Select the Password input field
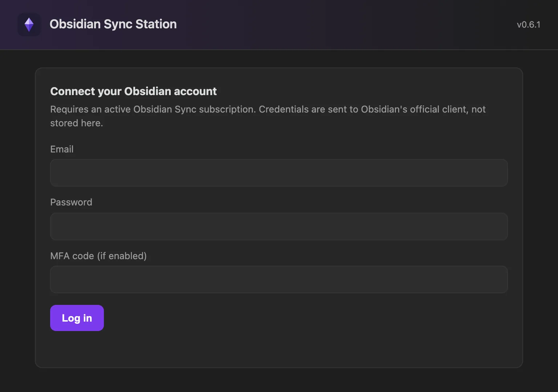This screenshot has height=392, width=558. pos(279,226)
